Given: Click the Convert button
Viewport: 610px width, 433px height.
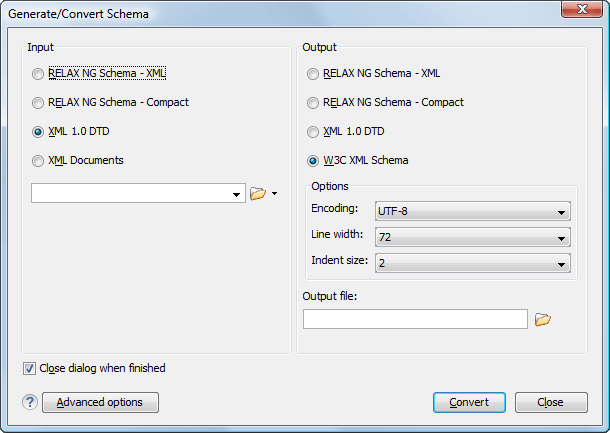Looking at the screenshot, I should pyautogui.click(x=469, y=402).
